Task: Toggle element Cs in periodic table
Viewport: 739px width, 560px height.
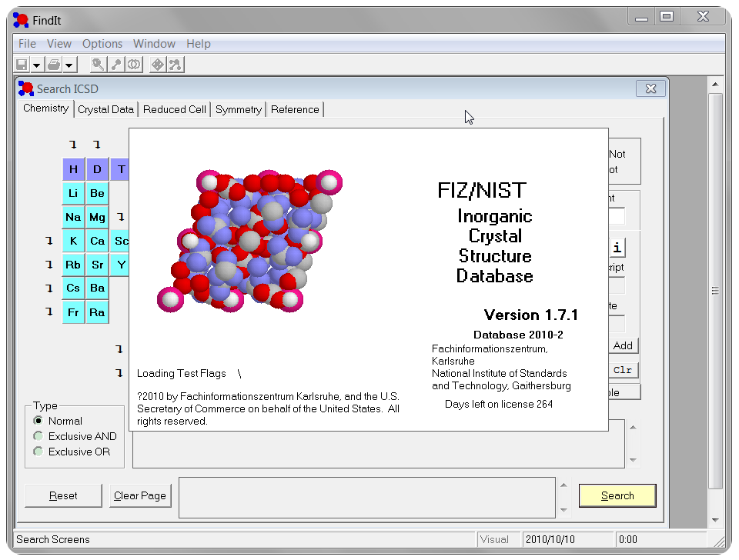Action: click(x=74, y=288)
